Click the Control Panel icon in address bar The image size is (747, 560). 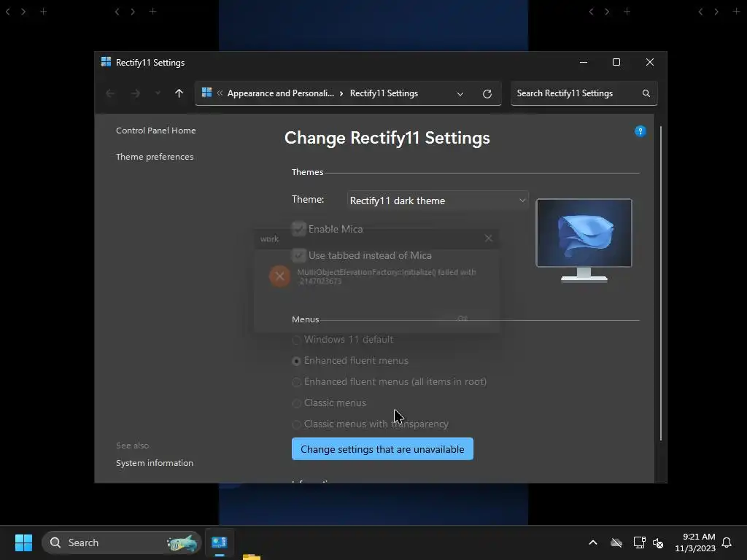click(x=206, y=93)
